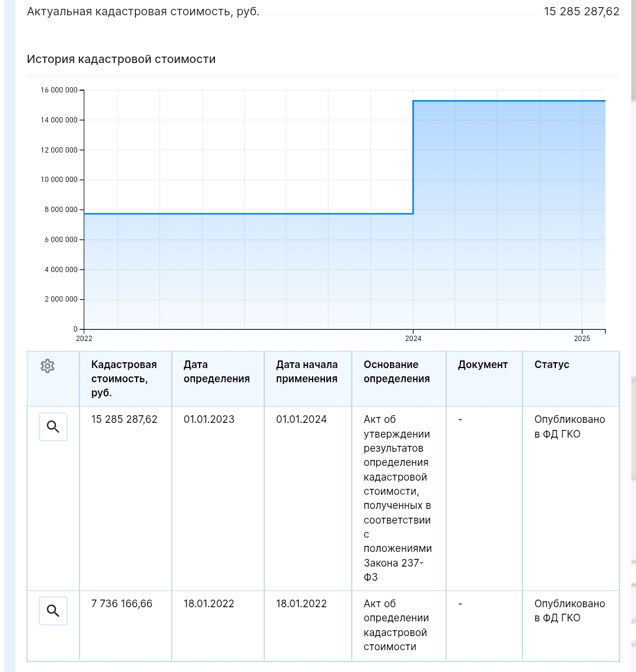Click the 18.01.2022 determination date cell
The height and width of the screenshot is (672, 636).
tap(208, 604)
